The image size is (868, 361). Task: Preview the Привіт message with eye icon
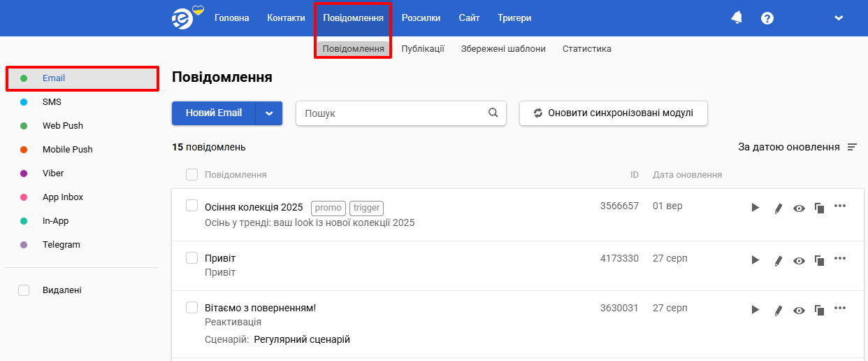pos(800,260)
